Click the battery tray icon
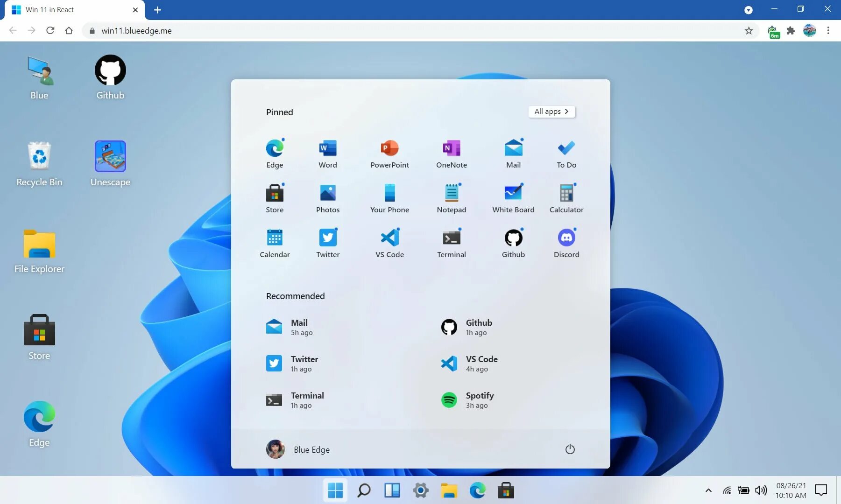Screen dimensions: 841x504 (743, 490)
